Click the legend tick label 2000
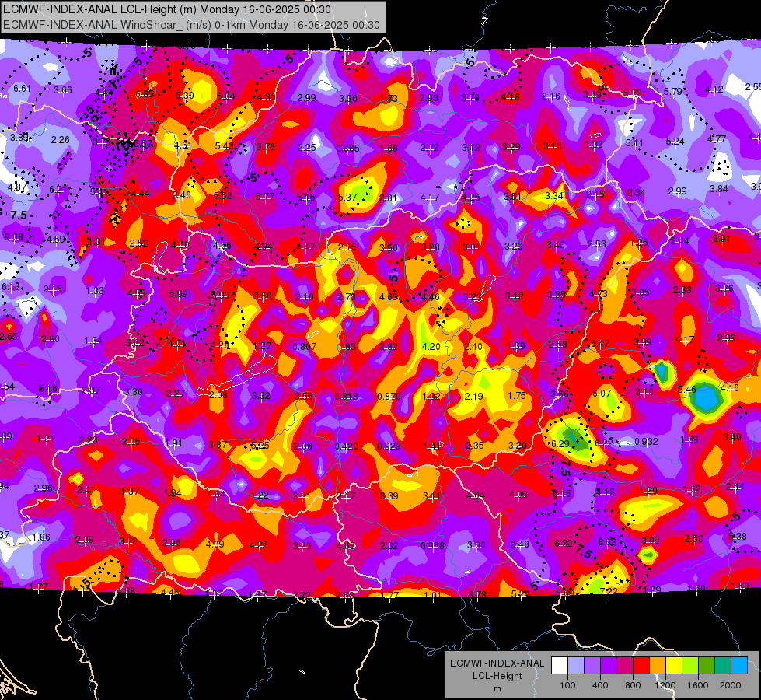The height and width of the screenshot is (700, 761). [x=731, y=685]
